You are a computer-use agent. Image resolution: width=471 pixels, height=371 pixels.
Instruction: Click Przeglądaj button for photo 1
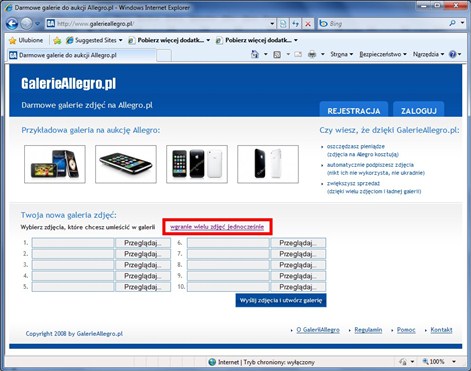(x=143, y=243)
